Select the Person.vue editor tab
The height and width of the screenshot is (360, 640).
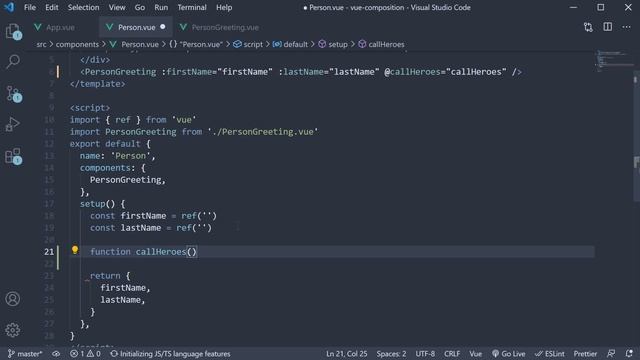pyautogui.click(x=136, y=27)
